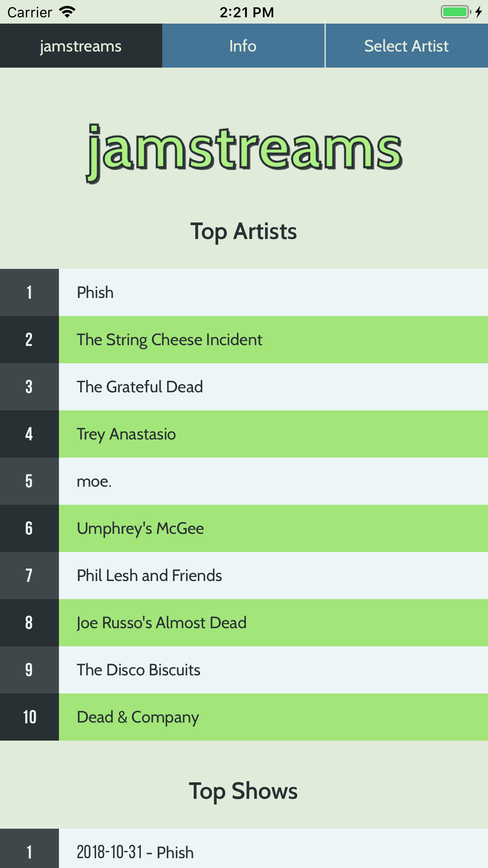
Task: Tap the jamstreams logo image
Action: click(244, 153)
